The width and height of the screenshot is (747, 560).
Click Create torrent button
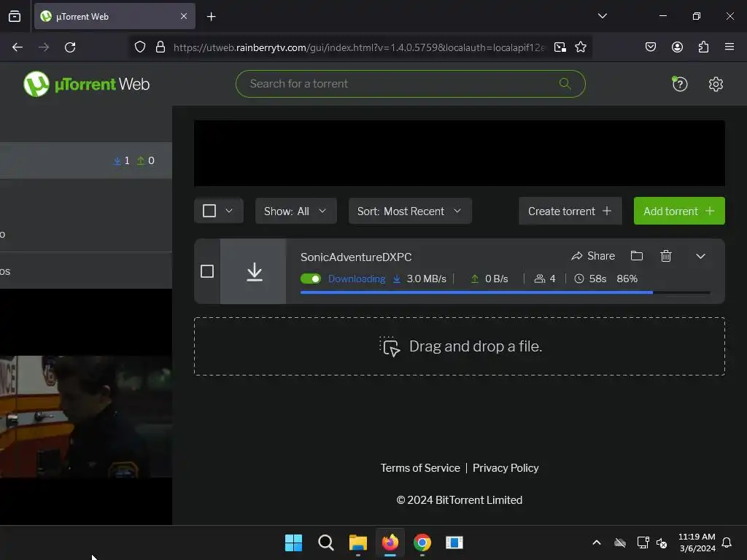point(570,211)
